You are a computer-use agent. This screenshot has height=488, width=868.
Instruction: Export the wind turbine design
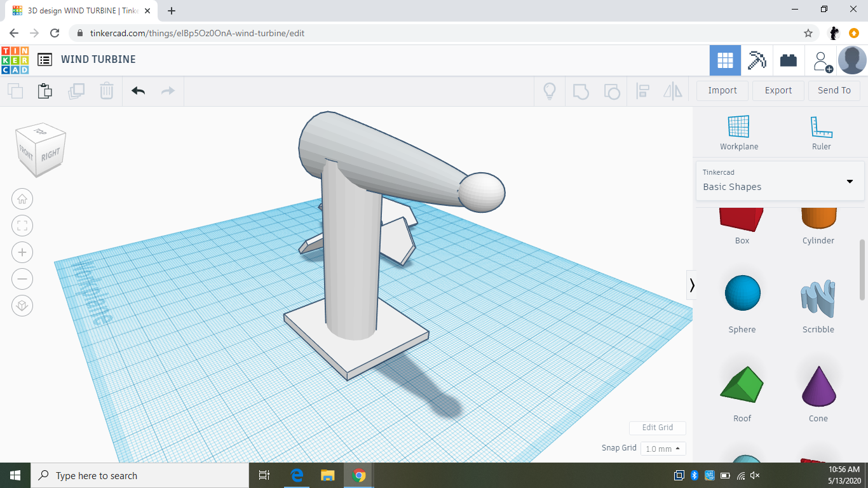[x=778, y=90]
